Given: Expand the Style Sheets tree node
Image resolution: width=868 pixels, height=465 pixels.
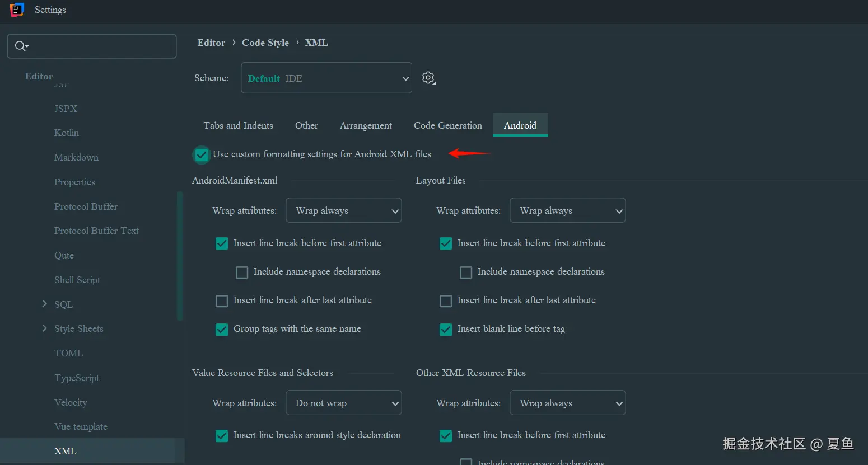Looking at the screenshot, I should coord(45,328).
